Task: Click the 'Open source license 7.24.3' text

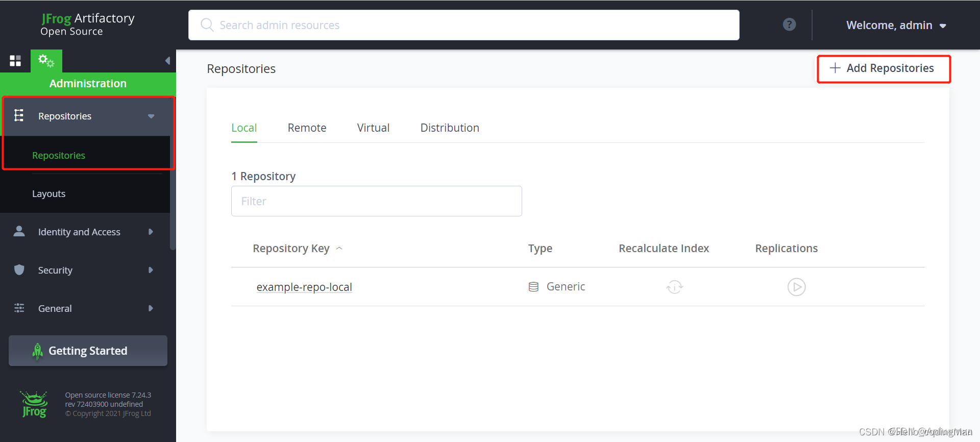Action: [x=108, y=395]
